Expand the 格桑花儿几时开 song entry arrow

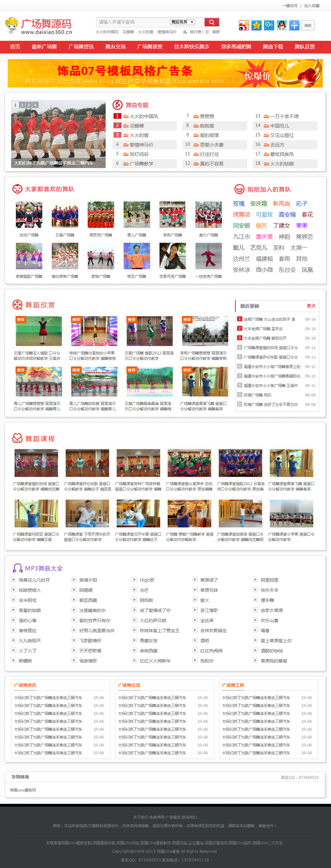14,580
